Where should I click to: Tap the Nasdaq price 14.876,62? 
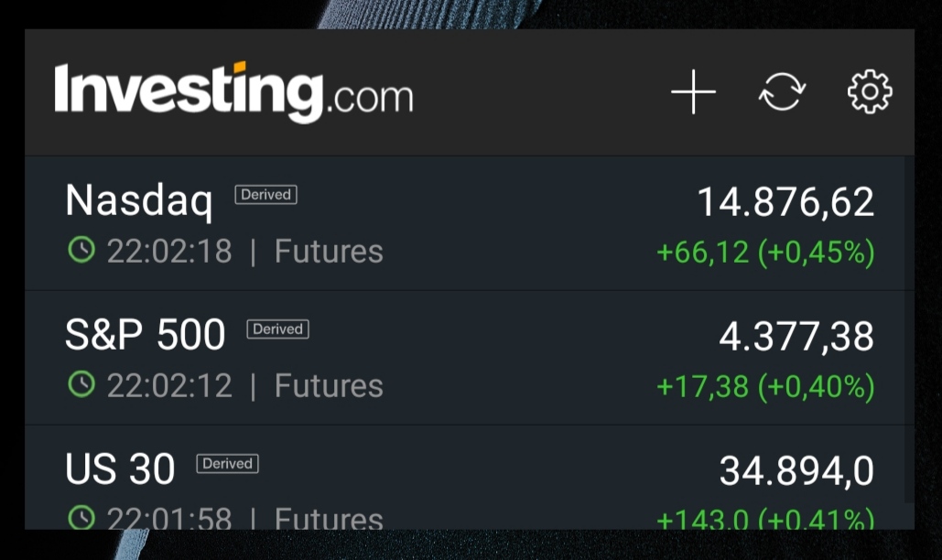(785, 201)
